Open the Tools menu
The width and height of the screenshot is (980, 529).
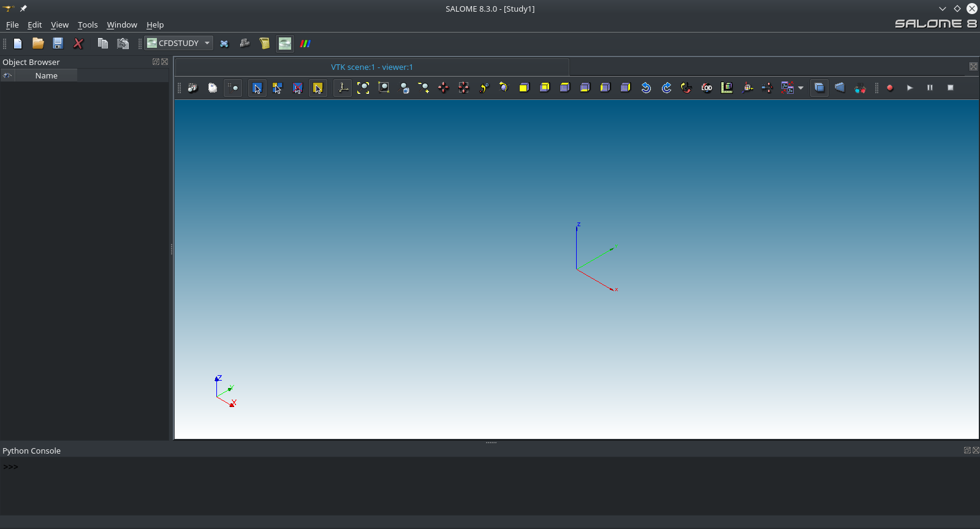88,25
